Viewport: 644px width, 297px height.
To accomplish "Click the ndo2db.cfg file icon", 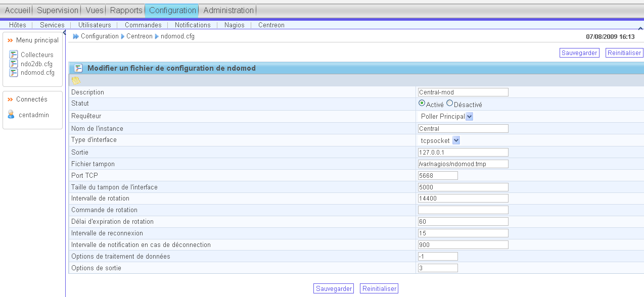I will pyautogui.click(x=14, y=64).
